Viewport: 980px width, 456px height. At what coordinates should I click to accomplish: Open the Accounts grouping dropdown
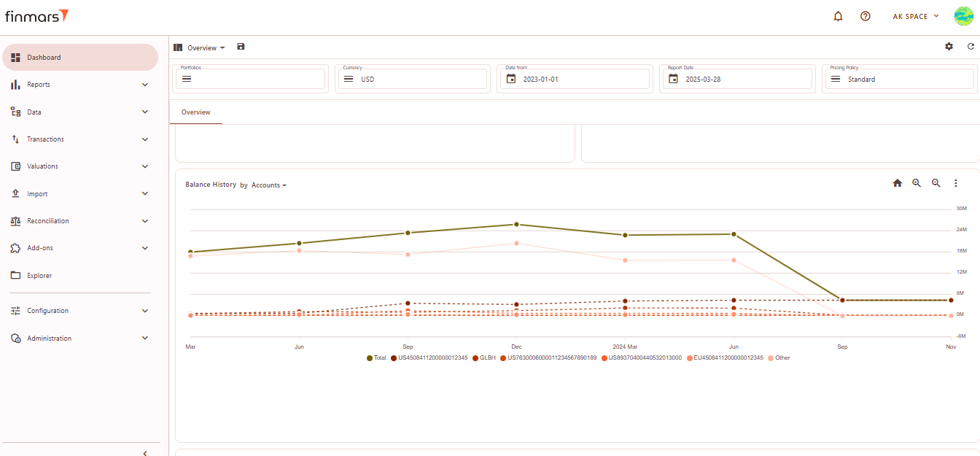pos(268,185)
